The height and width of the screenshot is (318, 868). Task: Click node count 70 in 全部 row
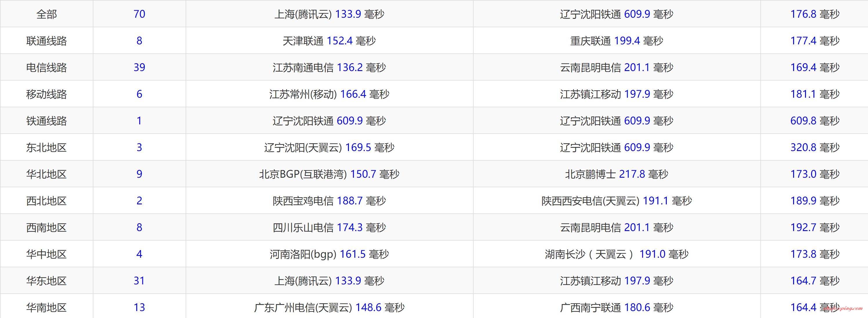point(139,14)
